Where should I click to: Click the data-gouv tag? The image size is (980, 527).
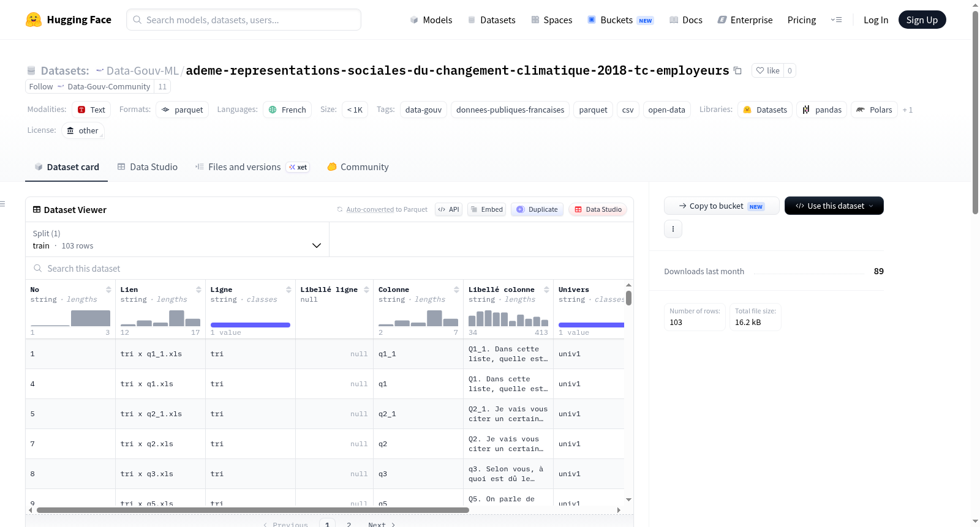pyautogui.click(x=423, y=110)
